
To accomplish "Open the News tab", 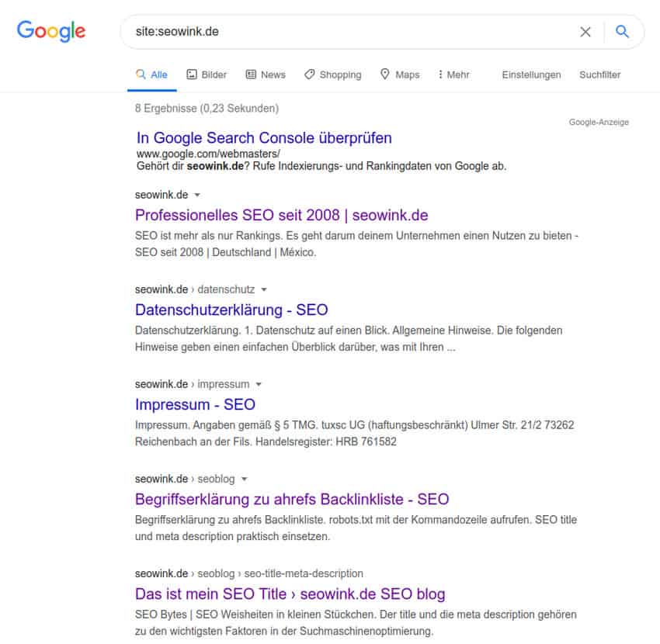I will pos(266,74).
